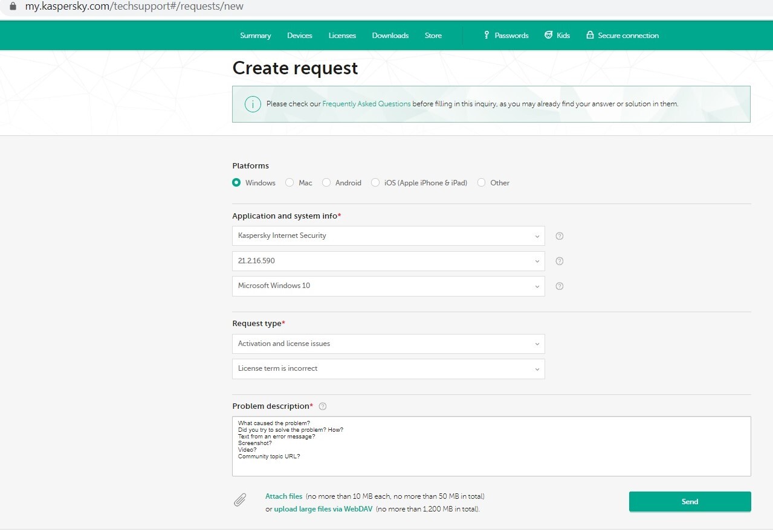Click the paperclip attachment icon
The height and width of the screenshot is (532, 773).
pyautogui.click(x=240, y=501)
